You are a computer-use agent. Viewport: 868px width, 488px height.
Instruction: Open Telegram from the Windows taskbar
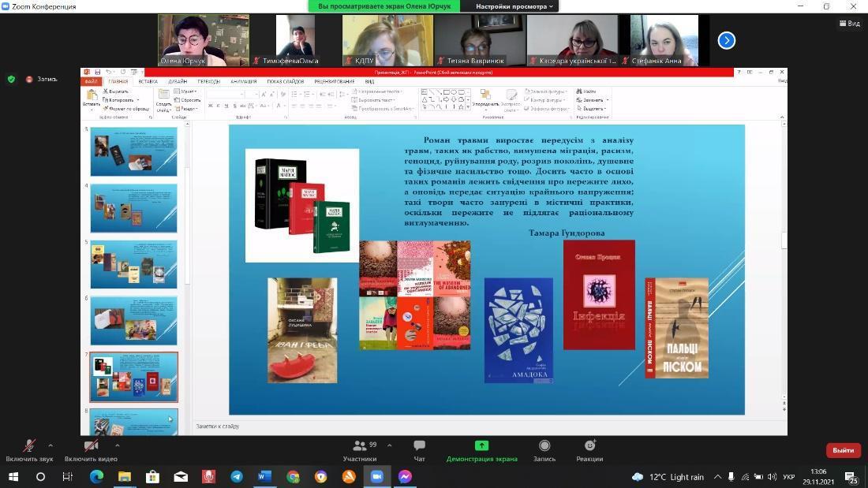[x=237, y=476]
